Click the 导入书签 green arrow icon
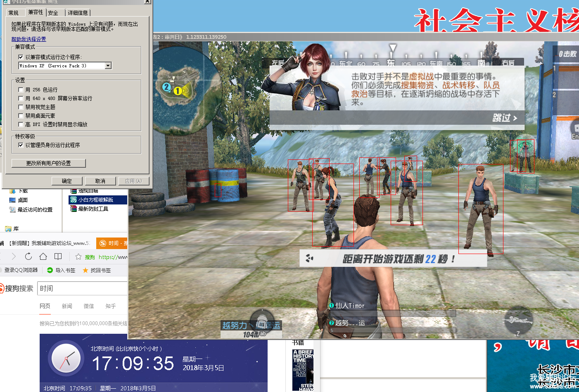This screenshot has width=579, height=392. coord(50,270)
